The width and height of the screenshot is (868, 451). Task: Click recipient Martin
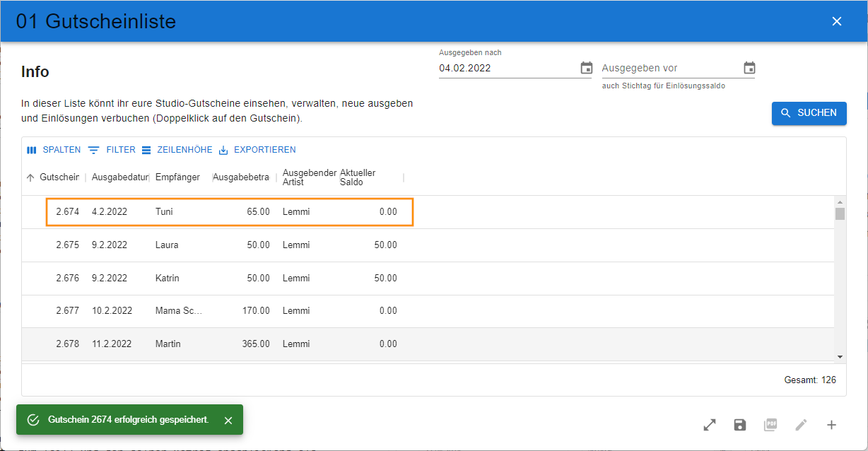[x=168, y=344]
